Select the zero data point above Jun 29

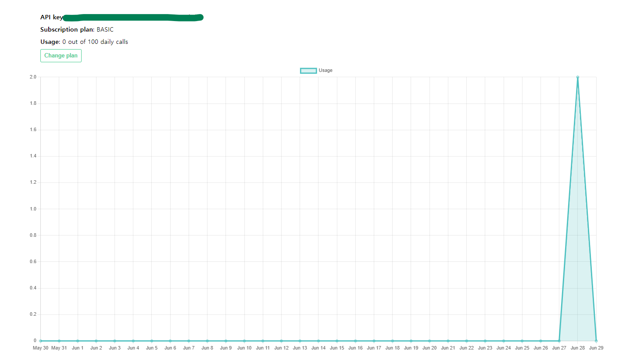pos(596,341)
